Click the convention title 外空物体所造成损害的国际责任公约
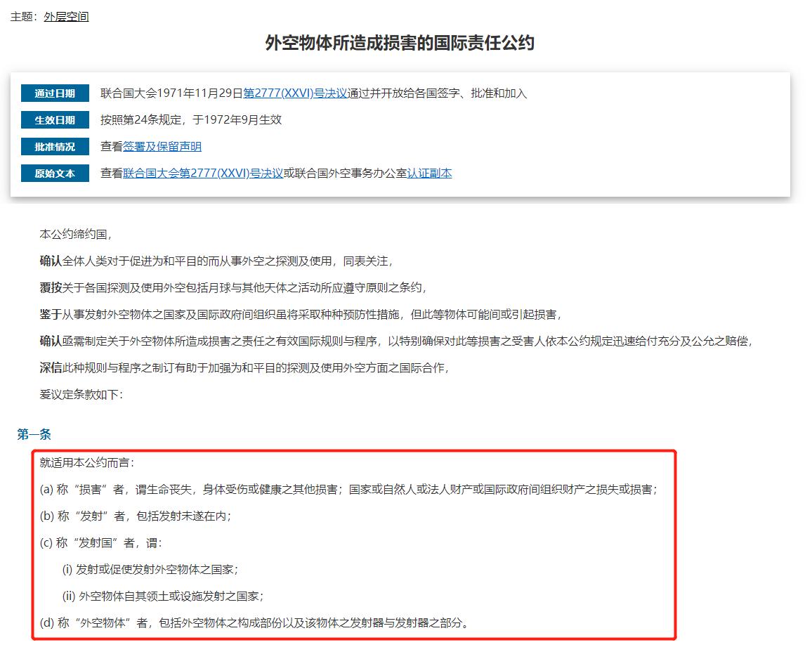The width and height of the screenshot is (812, 659). pyautogui.click(x=398, y=44)
